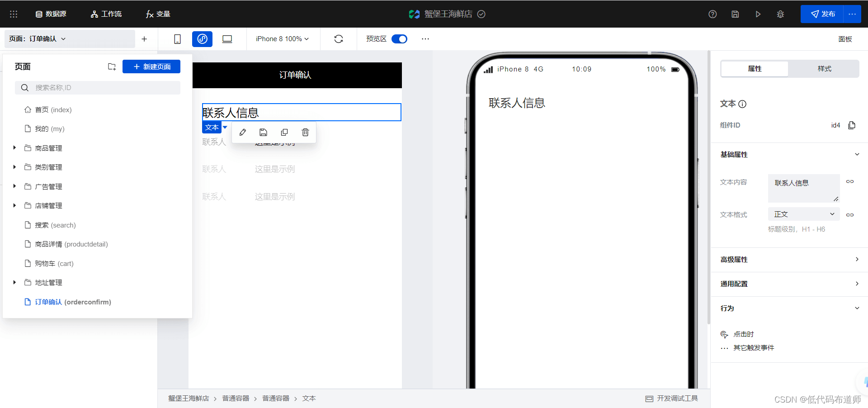
Task: Click the save component icon in floating toolbar
Action: click(264, 132)
